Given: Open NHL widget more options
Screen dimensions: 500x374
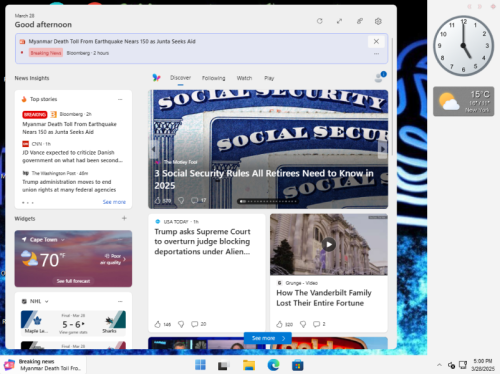Looking at the screenshot, I should tap(120, 301).
